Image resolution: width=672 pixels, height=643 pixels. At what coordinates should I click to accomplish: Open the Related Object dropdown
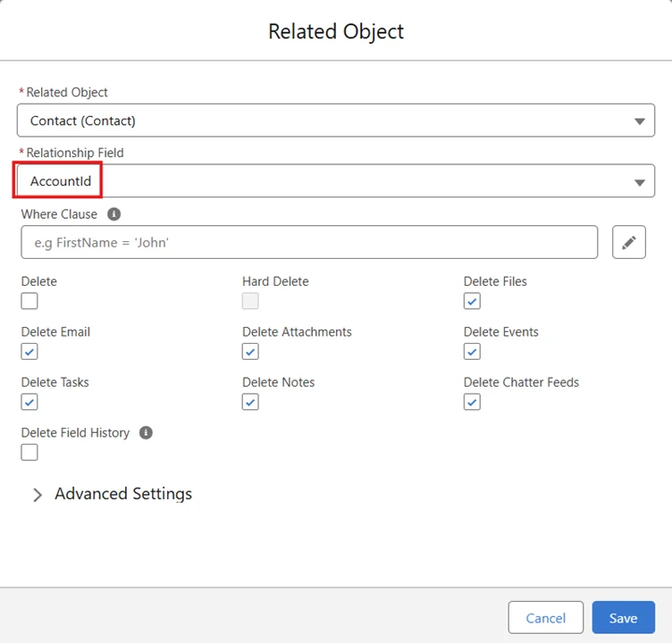[x=336, y=121]
